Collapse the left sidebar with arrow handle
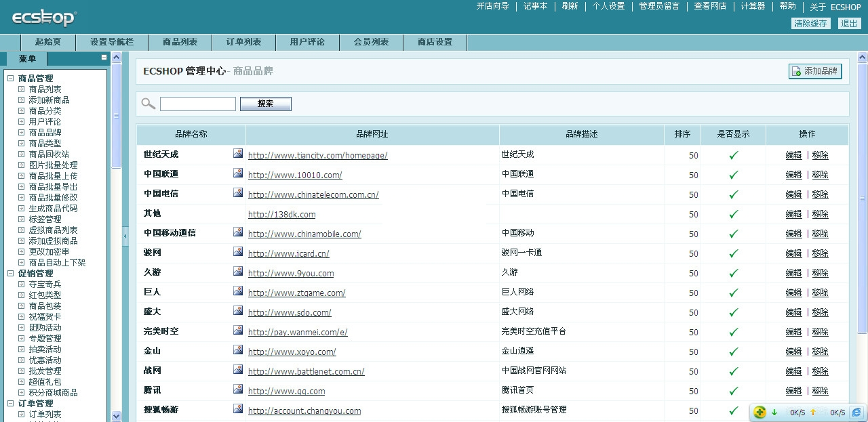Viewport: 868px width, 422px height. (x=125, y=236)
